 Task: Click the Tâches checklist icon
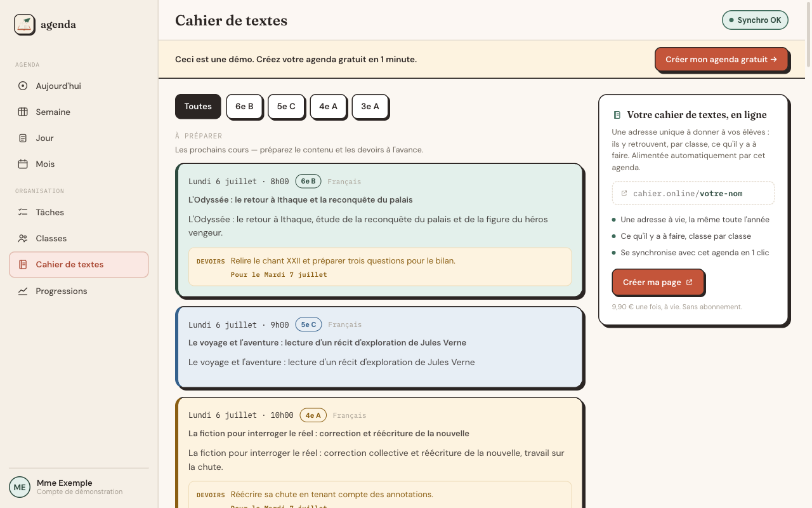[23, 212]
